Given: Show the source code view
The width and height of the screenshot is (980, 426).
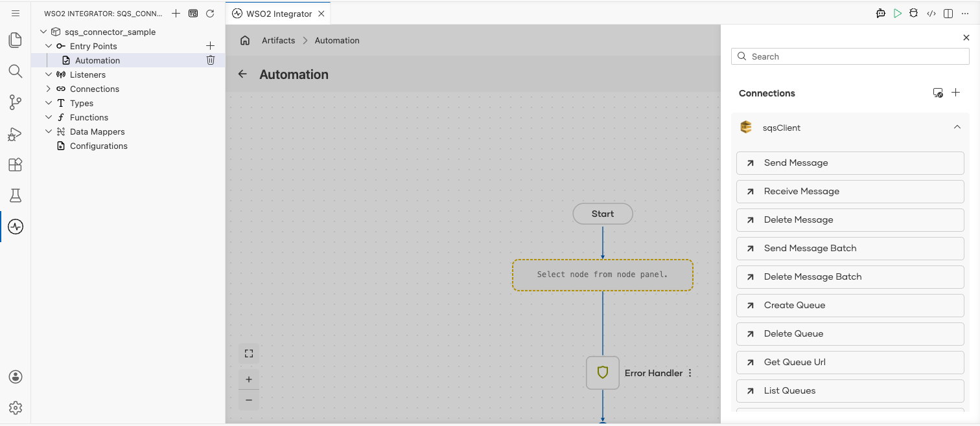Looking at the screenshot, I should coord(931,14).
